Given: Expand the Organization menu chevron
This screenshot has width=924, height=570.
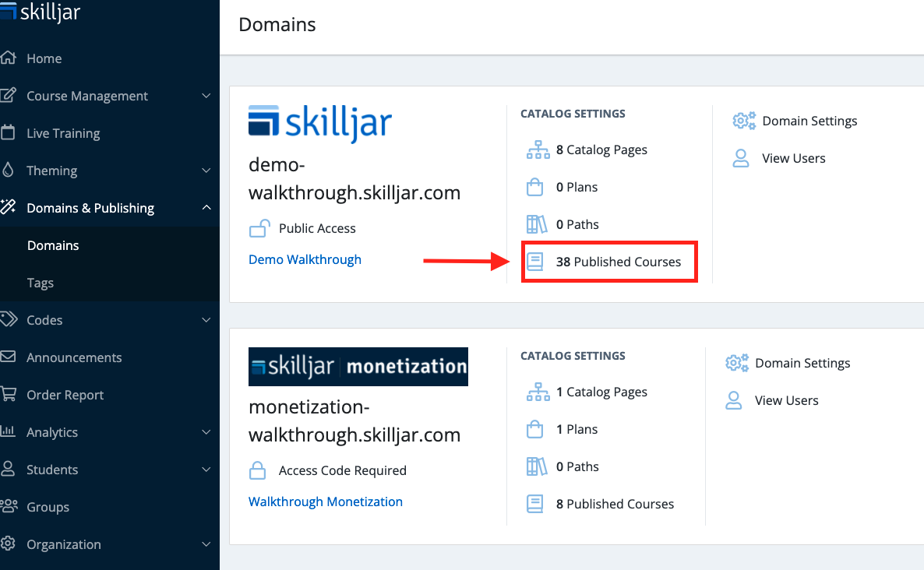Looking at the screenshot, I should (x=206, y=544).
